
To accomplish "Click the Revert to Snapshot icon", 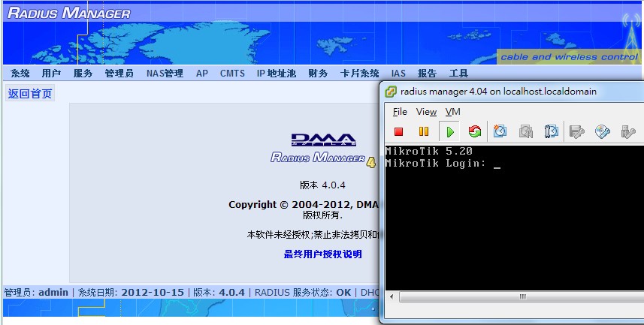I will pos(525,131).
